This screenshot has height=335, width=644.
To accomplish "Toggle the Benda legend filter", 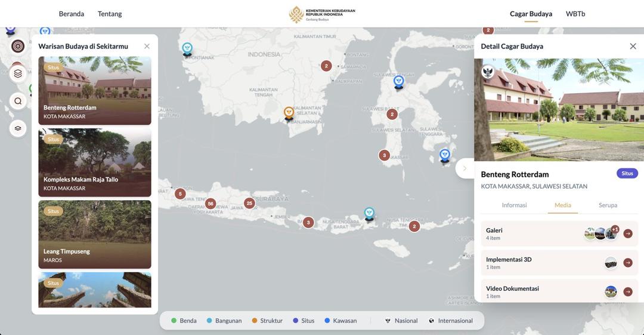I will 184,321.
